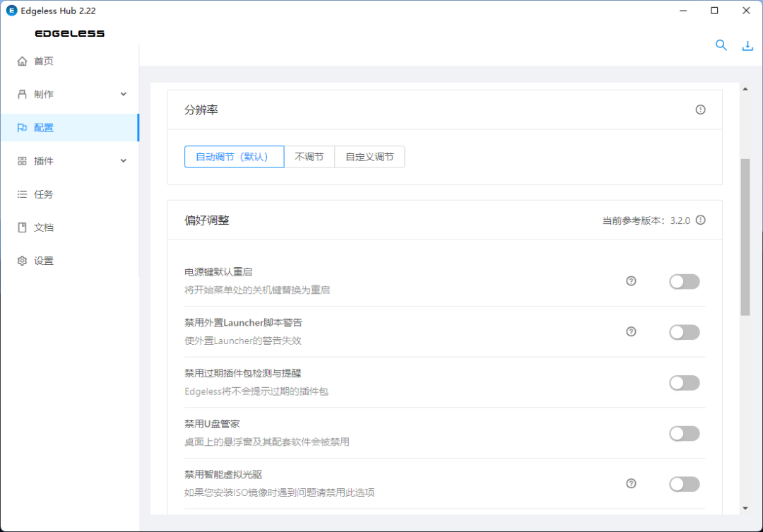This screenshot has width=763, height=532.
Task: Click help icon for 电源键默认重启
Action: coord(632,281)
